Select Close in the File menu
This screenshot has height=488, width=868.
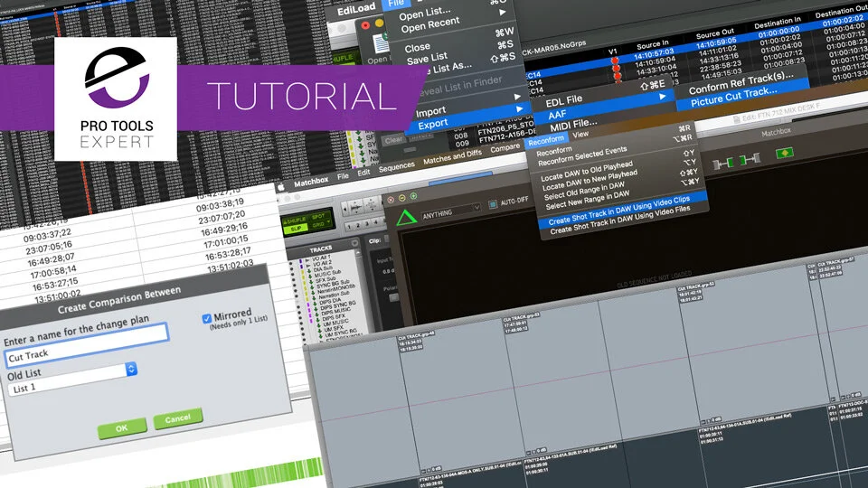[417, 48]
